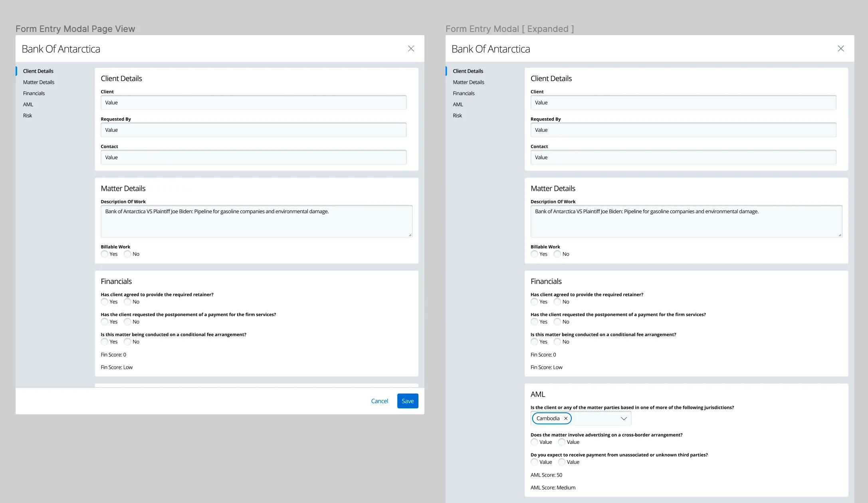
Task: Go to Financials in Page View sidebar
Action: 34,93
